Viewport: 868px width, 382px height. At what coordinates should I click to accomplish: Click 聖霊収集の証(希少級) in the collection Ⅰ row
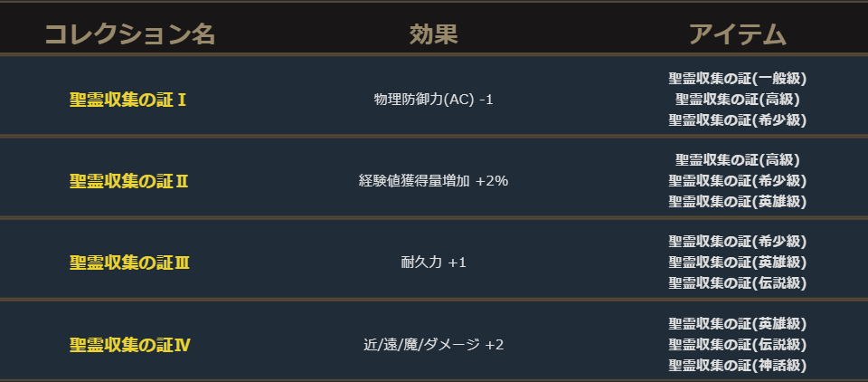coord(737,119)
